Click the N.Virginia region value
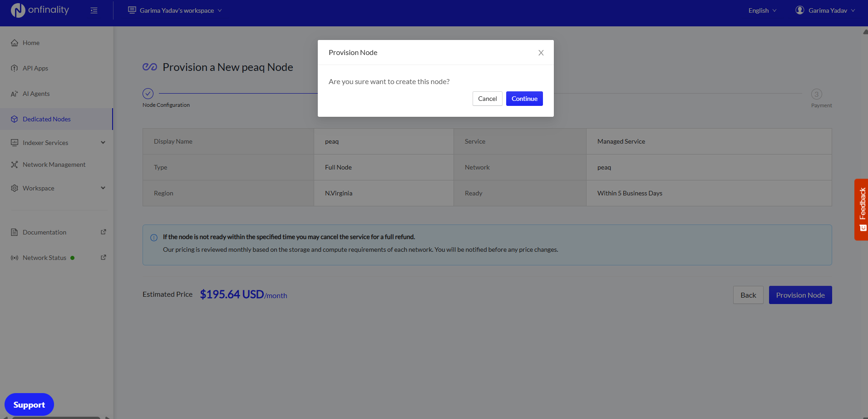 339,193
